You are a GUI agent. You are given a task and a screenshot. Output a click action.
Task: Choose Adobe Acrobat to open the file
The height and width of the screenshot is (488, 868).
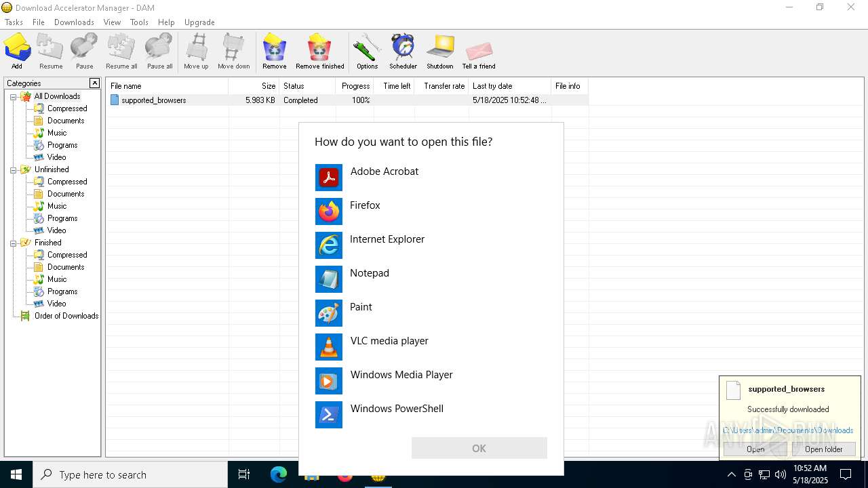(x=431, y=178)
